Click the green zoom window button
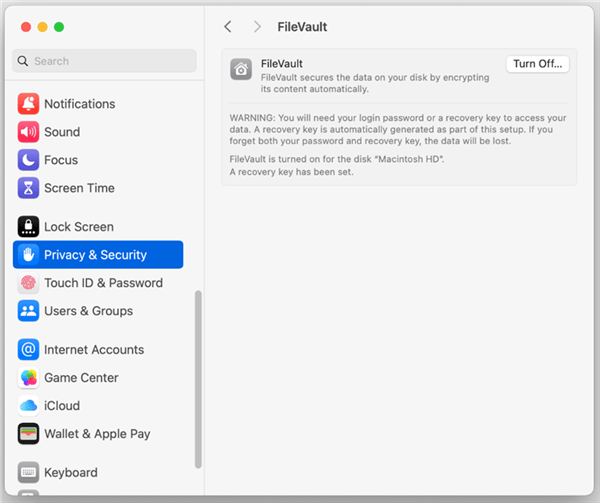The width and height of the screenshot is (600, 503). click(x=59, y=27)
